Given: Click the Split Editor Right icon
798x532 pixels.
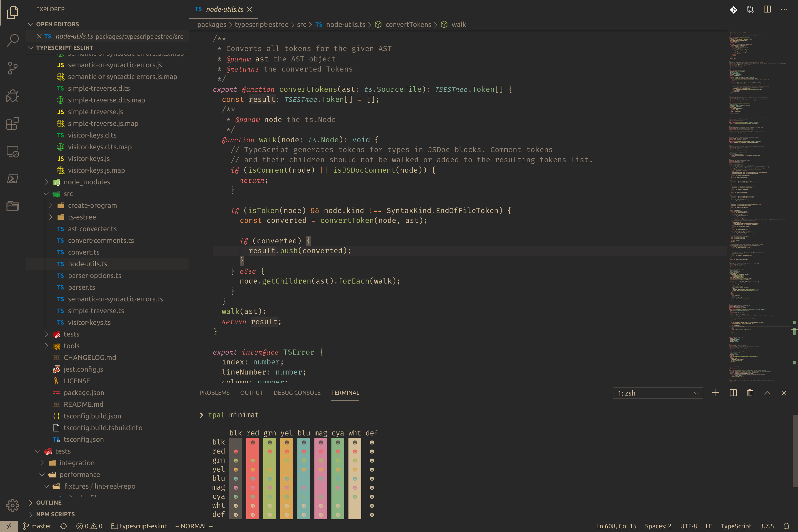Looking at the screenshot, I should click(767, 9).
